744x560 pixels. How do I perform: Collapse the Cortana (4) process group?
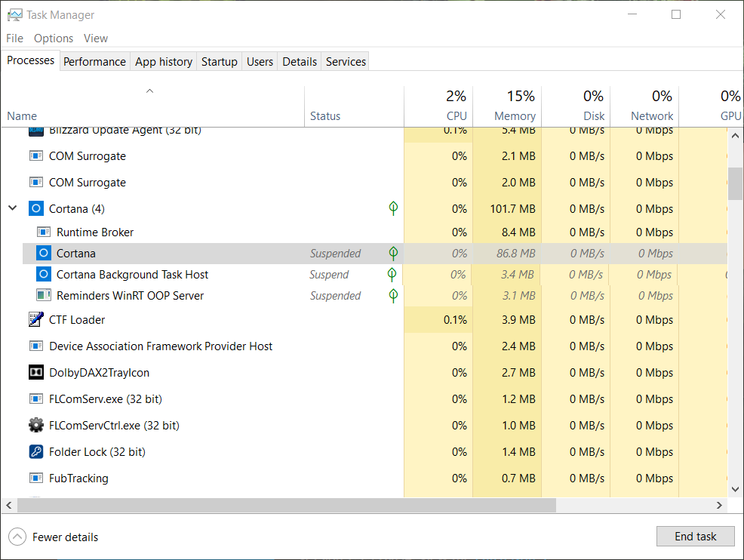point(12,209)
